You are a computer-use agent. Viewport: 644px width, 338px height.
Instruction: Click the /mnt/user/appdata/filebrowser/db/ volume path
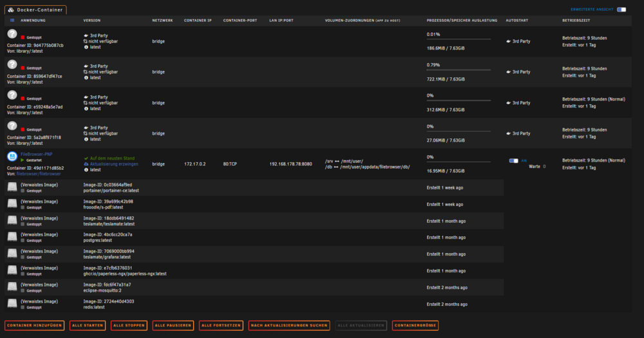[x=375, y=167]
